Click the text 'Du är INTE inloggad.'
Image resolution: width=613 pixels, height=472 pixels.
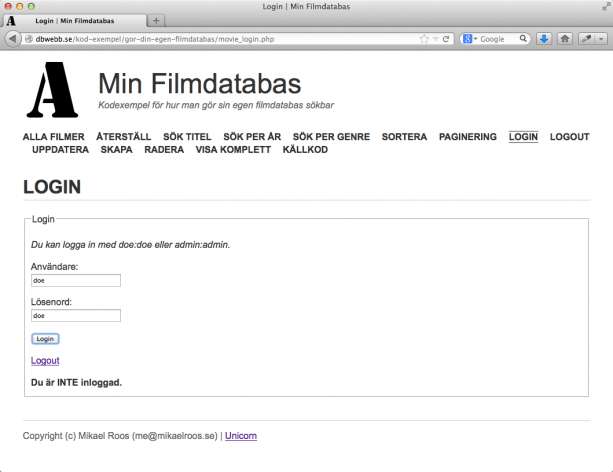[x=76, y=382]
